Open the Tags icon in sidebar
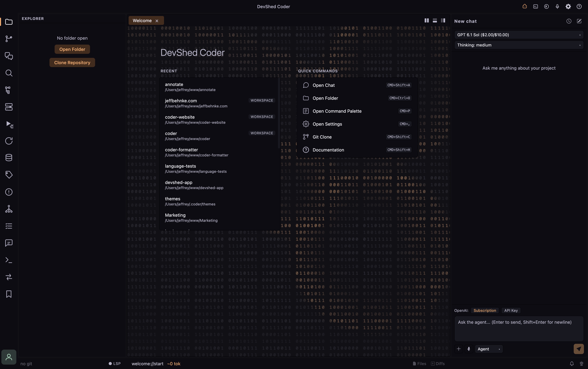Image resolution: width=588 pixels, height=369 pixels. 9,175
